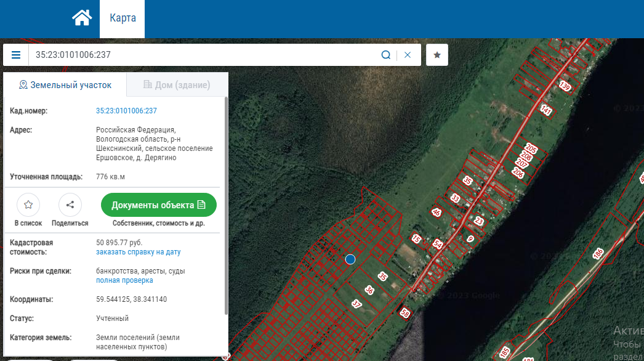Image resolution: width=644 pixels, height=361 pixels.
Task: Switch to Земельный участок tab
Action: click(x=65, y=84)
